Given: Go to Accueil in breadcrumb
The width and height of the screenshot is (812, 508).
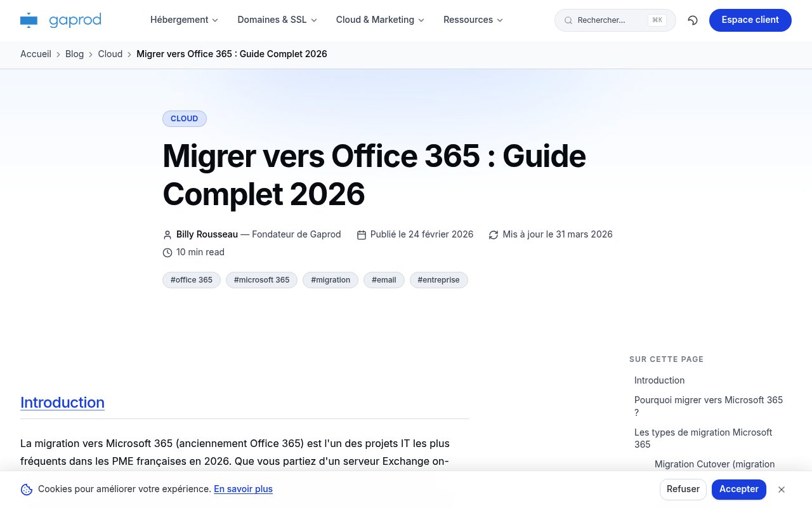Looking at the screenshot, I should click(x=36, y=54).
